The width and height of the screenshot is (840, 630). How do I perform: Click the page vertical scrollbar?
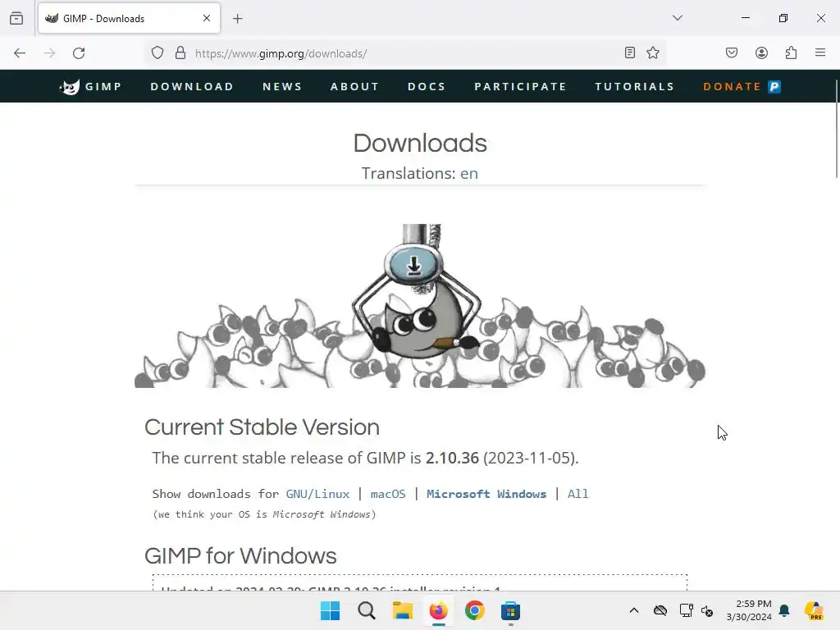(x=836, y=129)
